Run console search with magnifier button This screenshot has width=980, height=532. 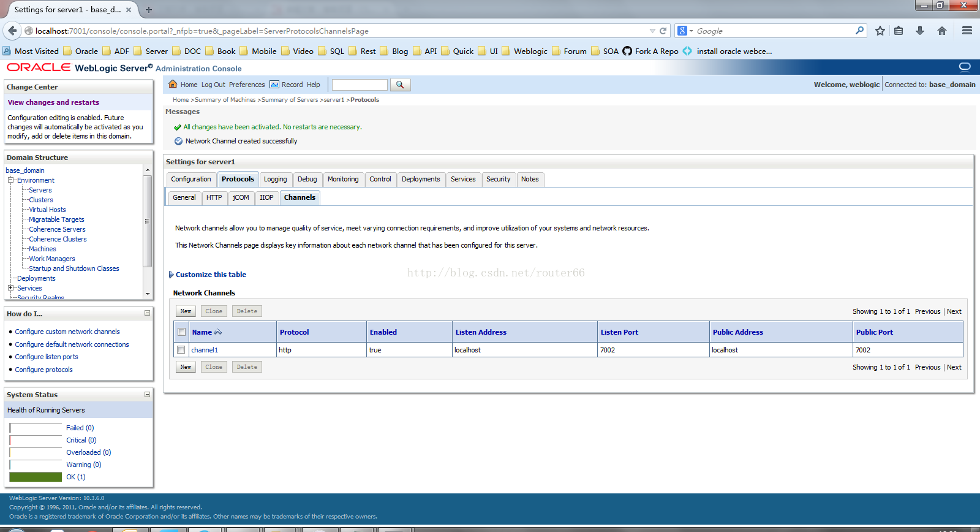[400, 85]
